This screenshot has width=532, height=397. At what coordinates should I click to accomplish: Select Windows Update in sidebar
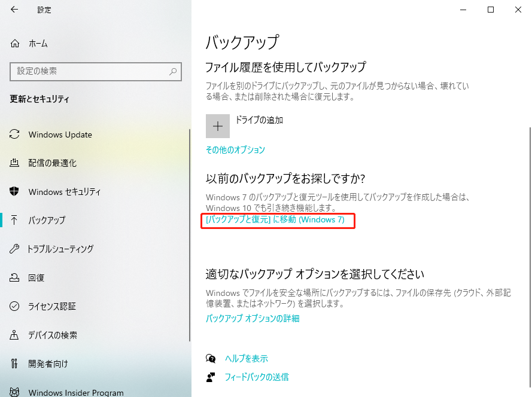(x=60, y=135)
